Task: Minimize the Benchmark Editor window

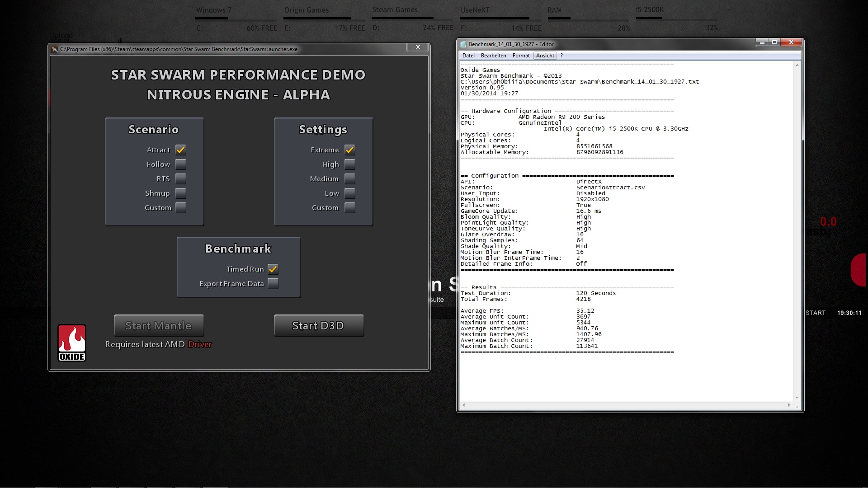Action: [x=762, y=42]
